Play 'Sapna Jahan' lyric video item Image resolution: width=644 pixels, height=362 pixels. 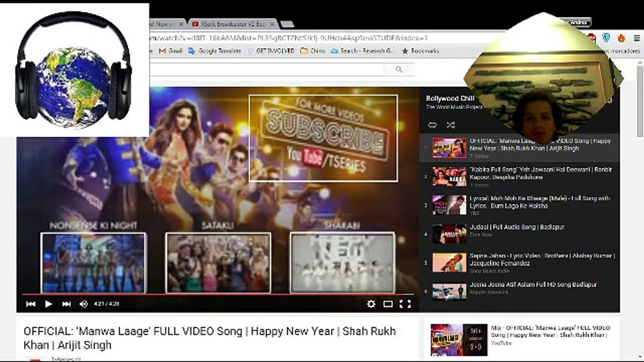click(519, 262)
